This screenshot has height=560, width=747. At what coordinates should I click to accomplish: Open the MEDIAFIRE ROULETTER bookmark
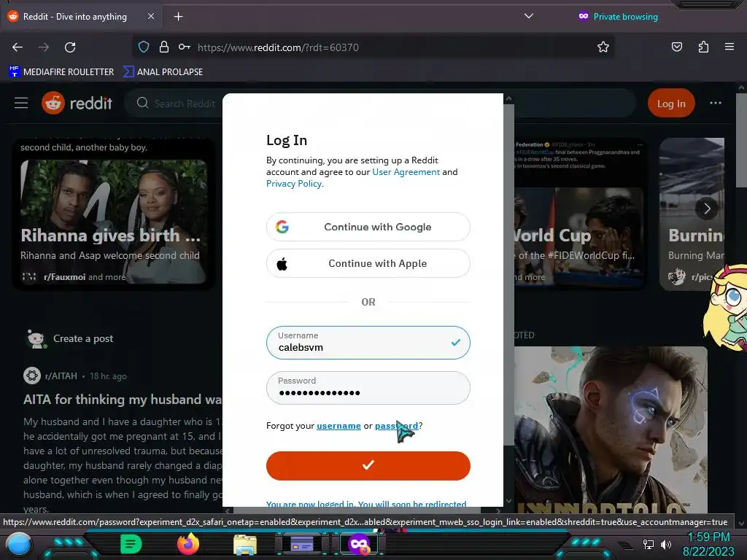pyautogui.click(x=61, y=72)
